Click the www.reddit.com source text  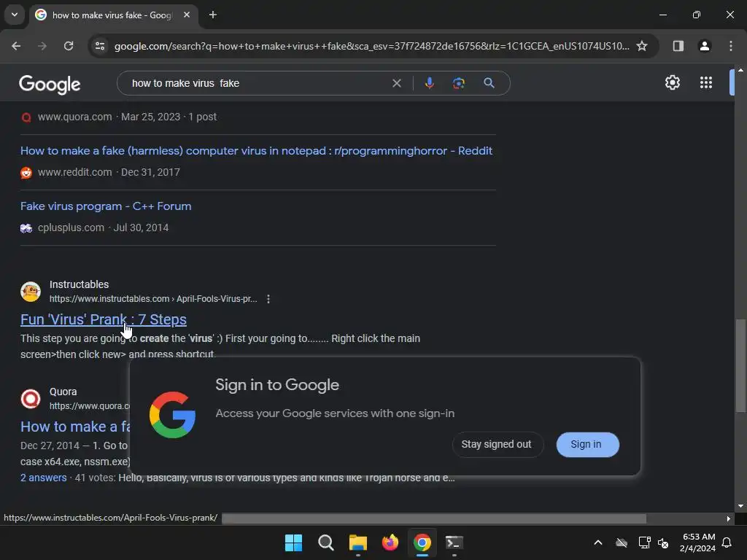coord(75,172)
